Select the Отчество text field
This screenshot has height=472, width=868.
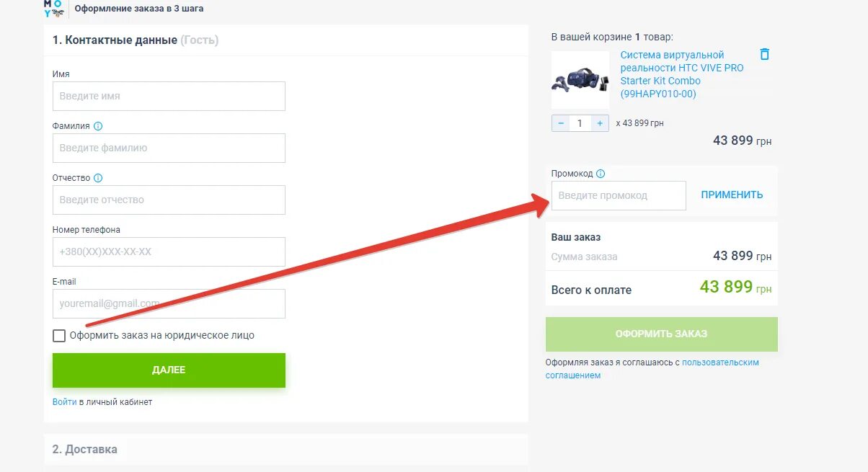coord(169,200)
